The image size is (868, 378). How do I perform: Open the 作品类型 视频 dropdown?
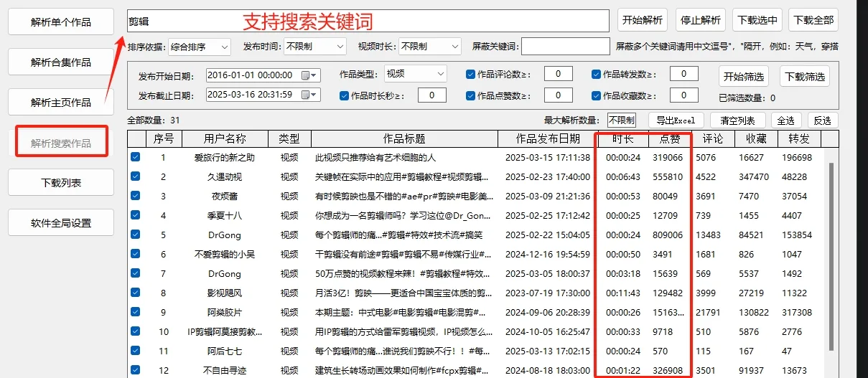point(439,74)
